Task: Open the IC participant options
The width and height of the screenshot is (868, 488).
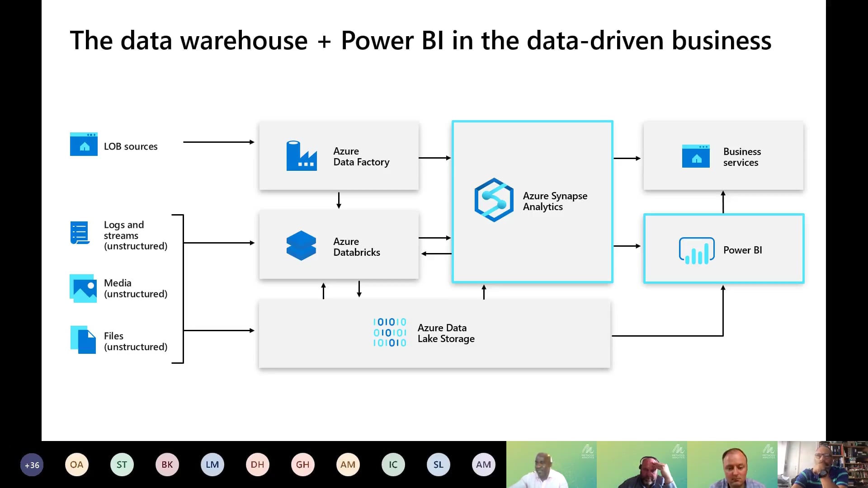Action: coord(393,464)
